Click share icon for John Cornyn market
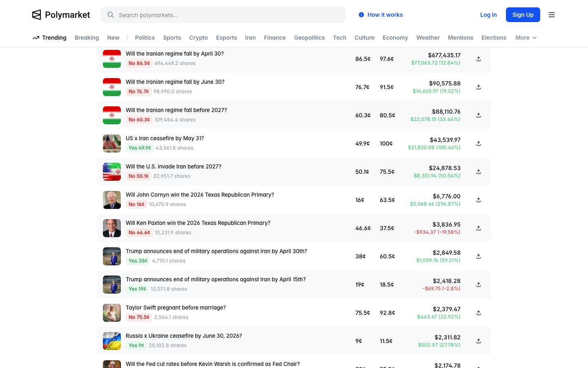 [478, 200]
